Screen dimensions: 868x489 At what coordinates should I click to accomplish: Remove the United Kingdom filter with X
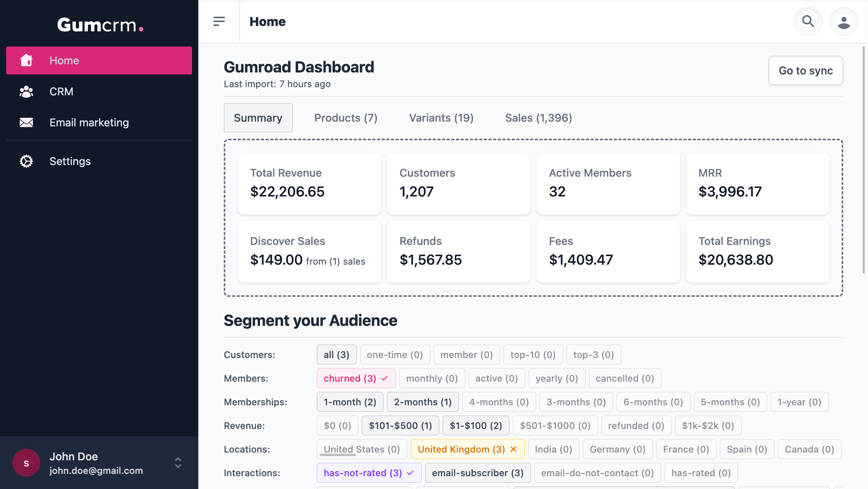click(x=513, y=449)
